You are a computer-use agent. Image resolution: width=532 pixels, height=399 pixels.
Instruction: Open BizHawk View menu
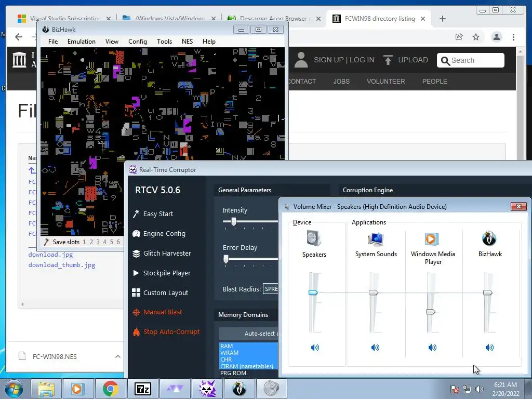pyautogui.click(x=112, y=42)
